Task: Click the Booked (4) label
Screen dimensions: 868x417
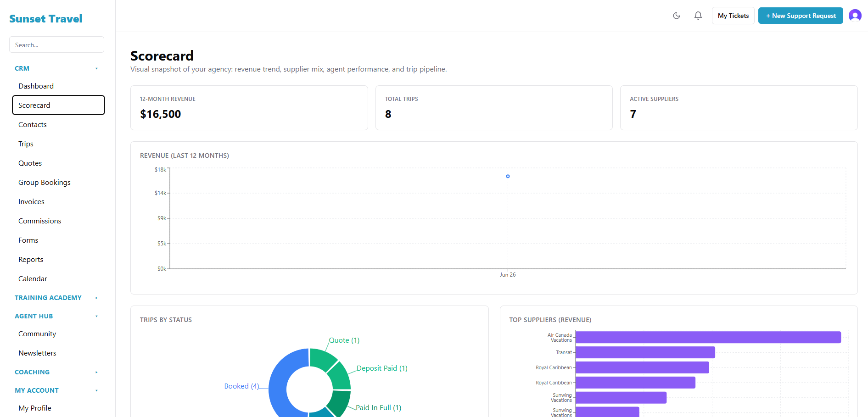Action: (x=242, y=386)
